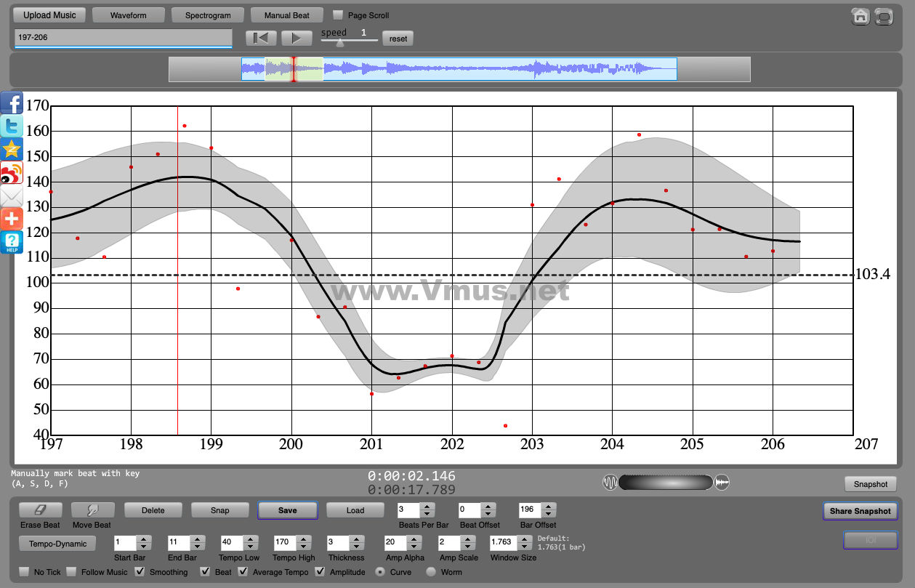Screen dimensions: 915x588
Task: Click the Twitter share icon
Action: click(12, 126)
